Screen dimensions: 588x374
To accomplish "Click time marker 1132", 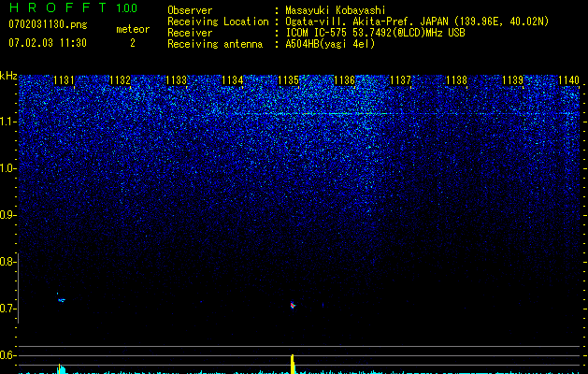I will pyautogui.click(x=120, y=80).
